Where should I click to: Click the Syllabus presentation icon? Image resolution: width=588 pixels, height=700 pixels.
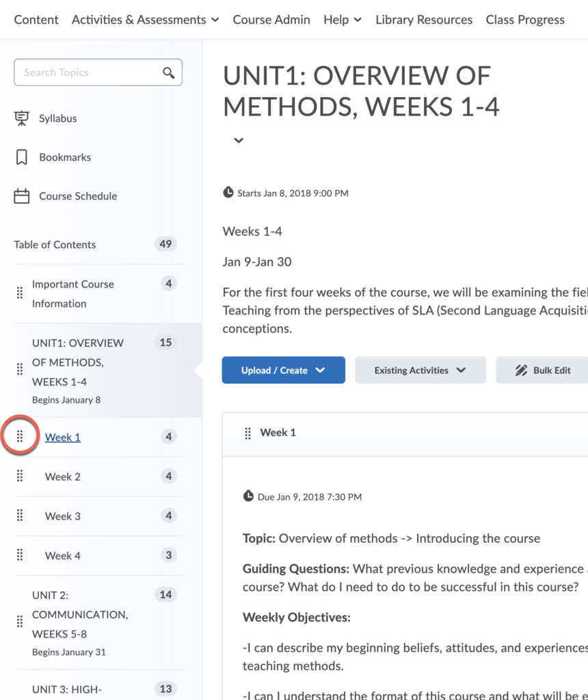tap(22, 118)
